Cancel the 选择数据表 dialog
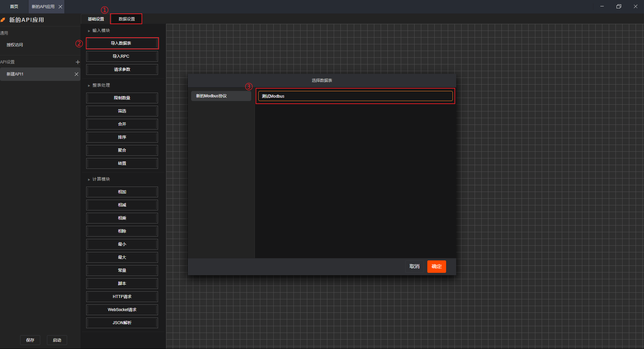644x349 pixels. coord(414,266)
